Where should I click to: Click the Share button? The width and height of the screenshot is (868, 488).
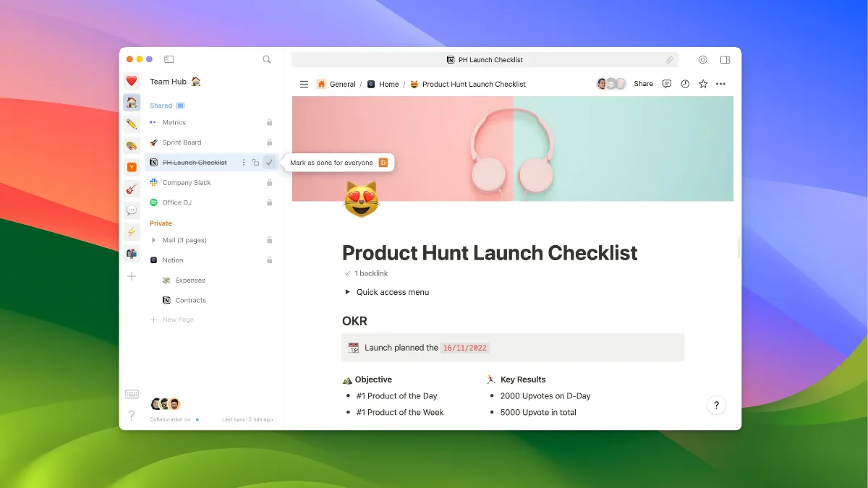click(x=643, y=84)
